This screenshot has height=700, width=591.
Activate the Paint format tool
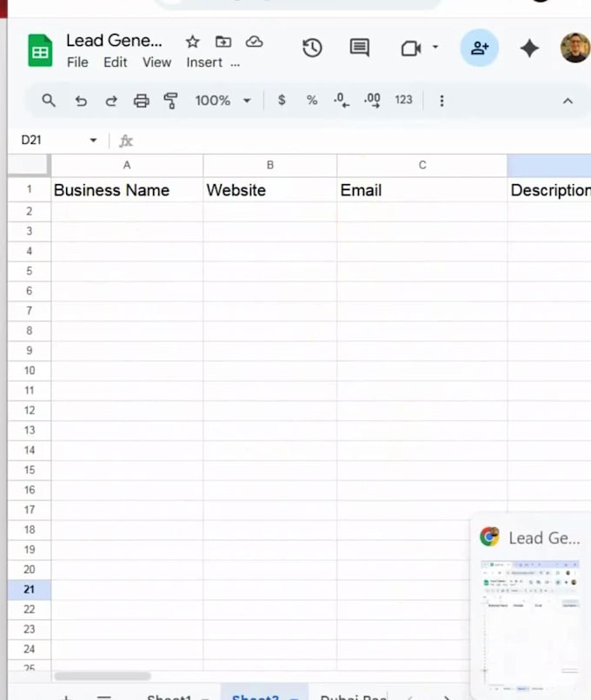tap(170, 101)
